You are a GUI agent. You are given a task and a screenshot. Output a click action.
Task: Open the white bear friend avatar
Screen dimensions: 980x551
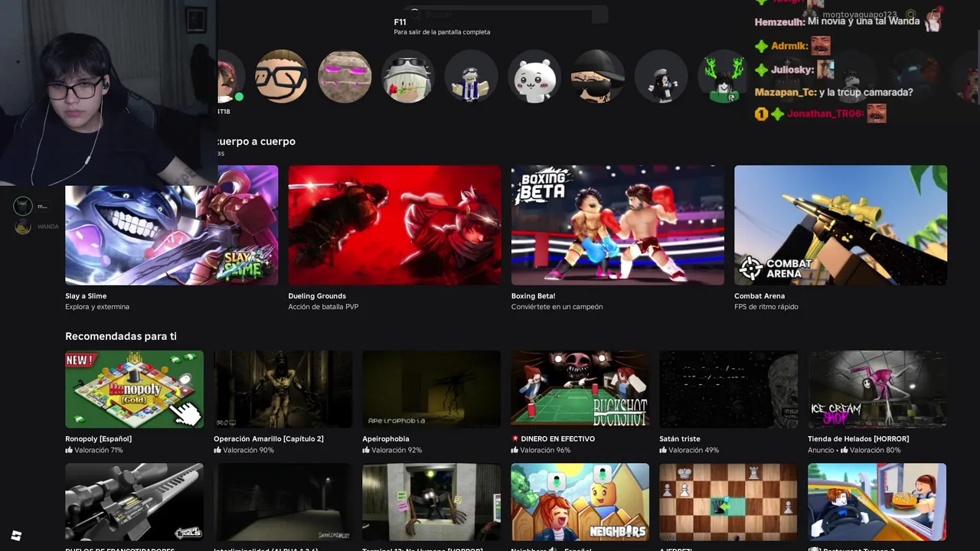coord(534,77)
